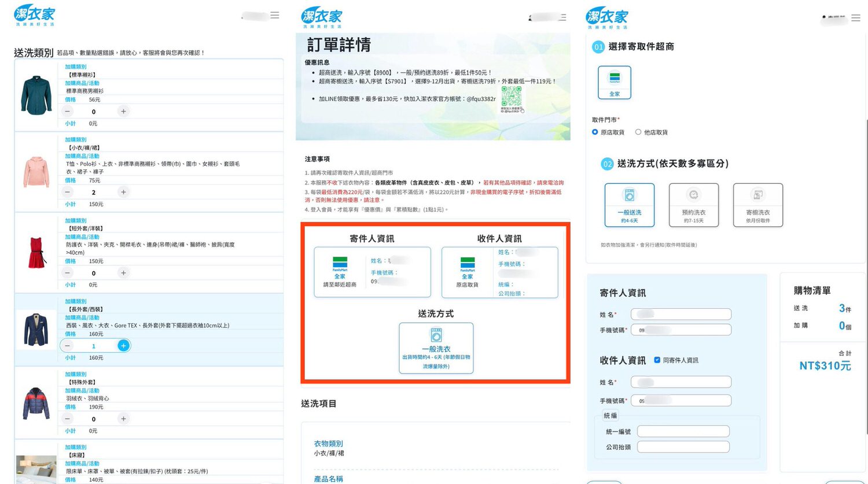Choose 預約洗衣 約7-15天 washing method
The width and height of the screenshot is (868, 484).
click(x=694, y=205)
